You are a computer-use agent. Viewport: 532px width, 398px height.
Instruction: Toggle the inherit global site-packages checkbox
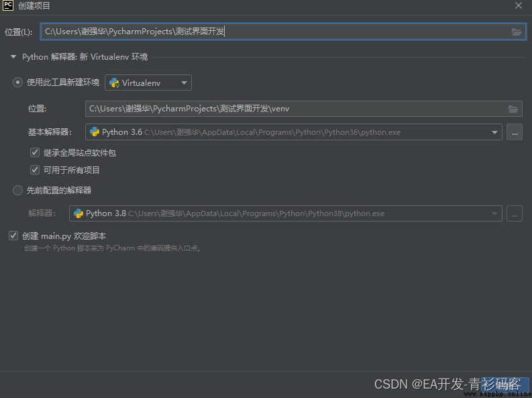tap(35, 152)
